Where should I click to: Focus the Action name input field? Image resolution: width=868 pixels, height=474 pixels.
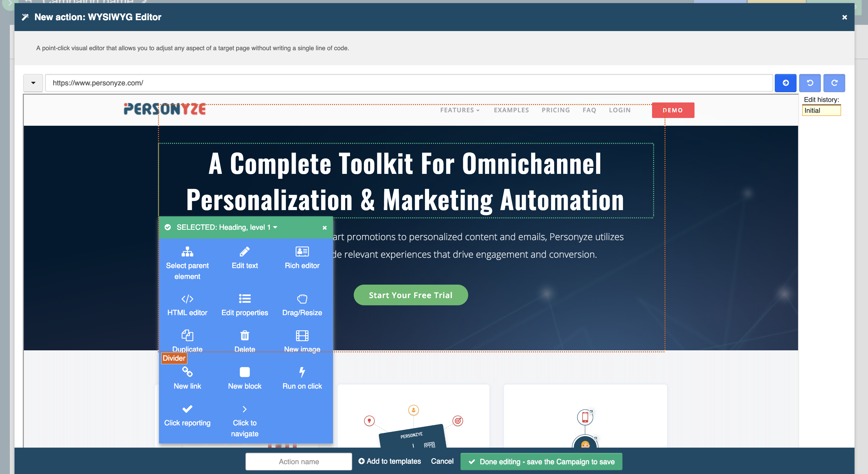tap(299, 462)
